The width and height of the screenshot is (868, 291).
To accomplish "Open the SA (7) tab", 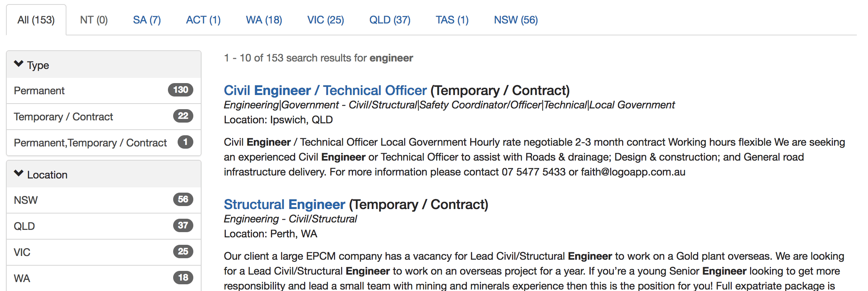I will (147, 20).
